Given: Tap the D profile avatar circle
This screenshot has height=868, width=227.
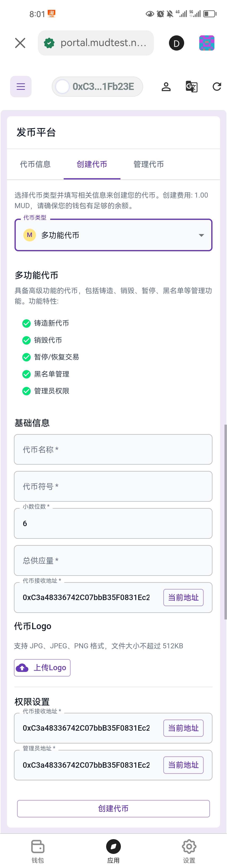Looking at the screenshot, I should 176,43.
